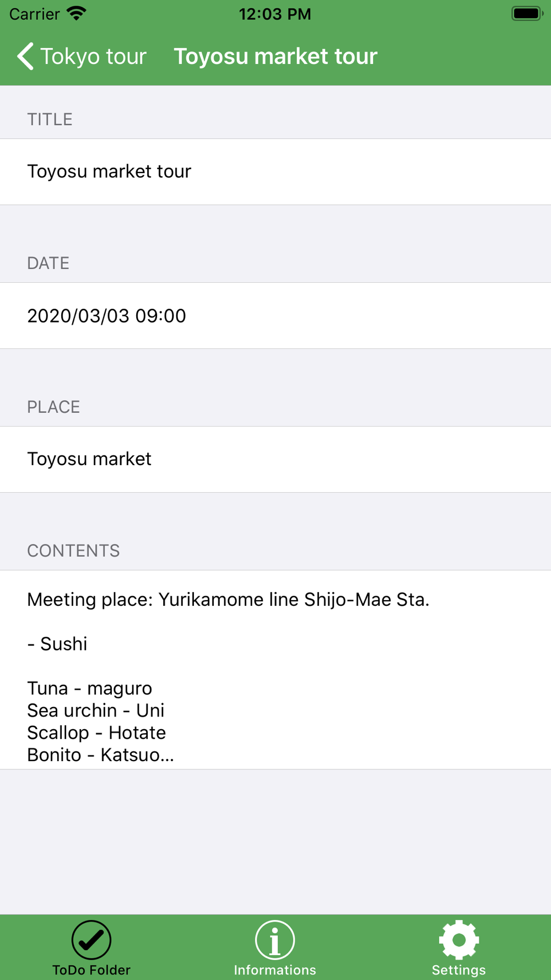Tap the - Sushi line in contents

(x=57, y=644)
